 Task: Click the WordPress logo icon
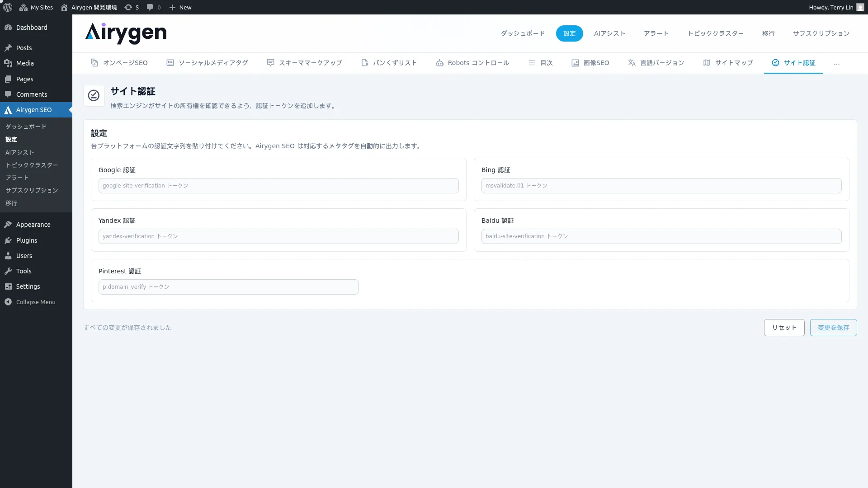tap(8, 7)
